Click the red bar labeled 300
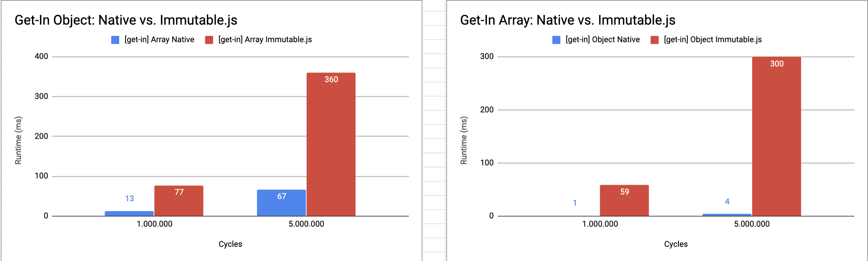Viewport: 868px width, 261px height. (776, 136)
